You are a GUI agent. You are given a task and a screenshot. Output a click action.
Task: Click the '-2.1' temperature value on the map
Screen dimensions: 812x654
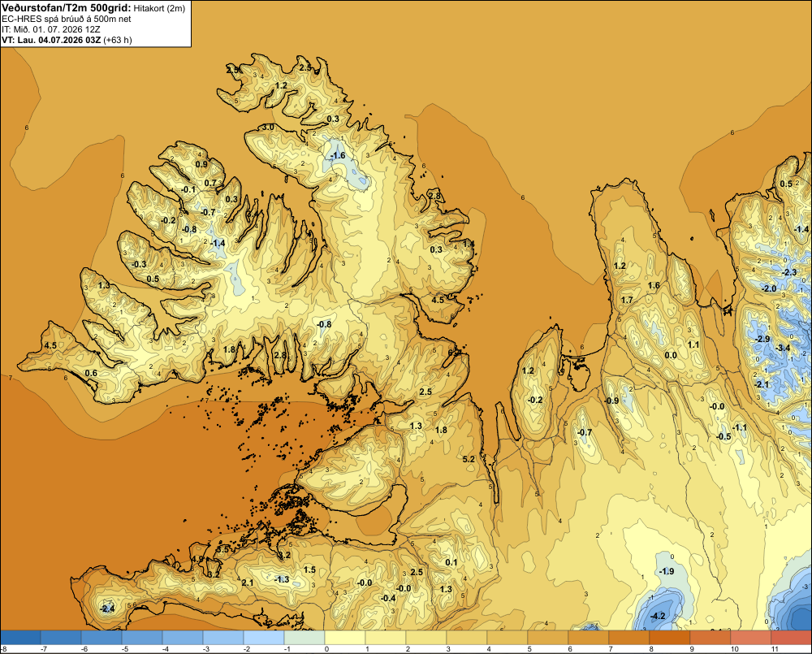point(762,384)
